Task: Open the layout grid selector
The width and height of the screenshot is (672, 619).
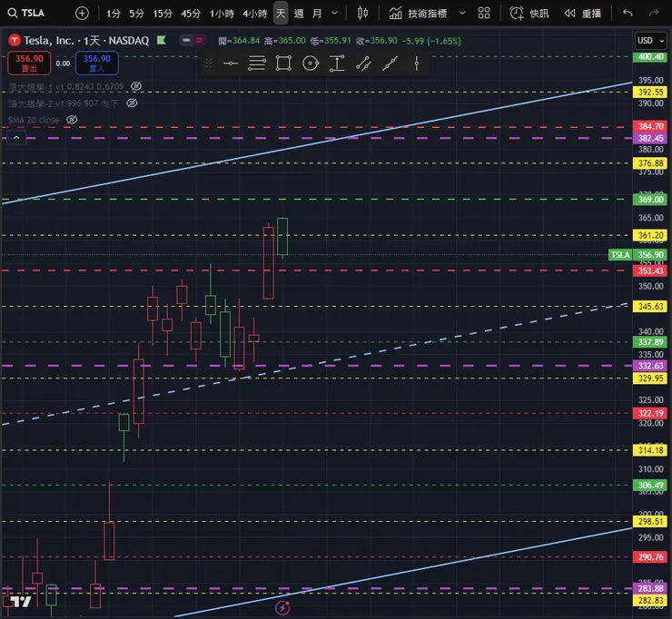Action: 484,14
